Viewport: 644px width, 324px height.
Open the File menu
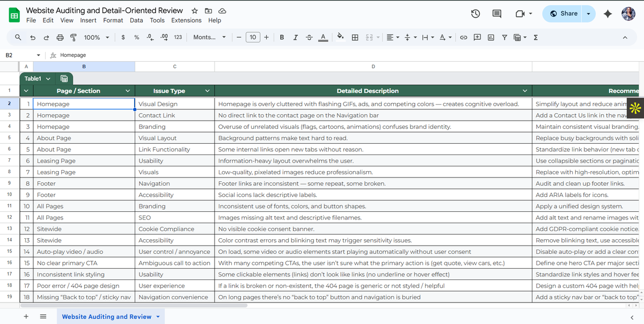(x=31, y=20)
